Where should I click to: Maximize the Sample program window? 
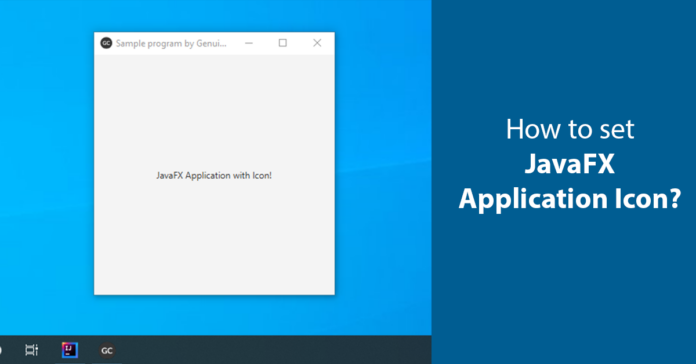click(x=283, y=43)
